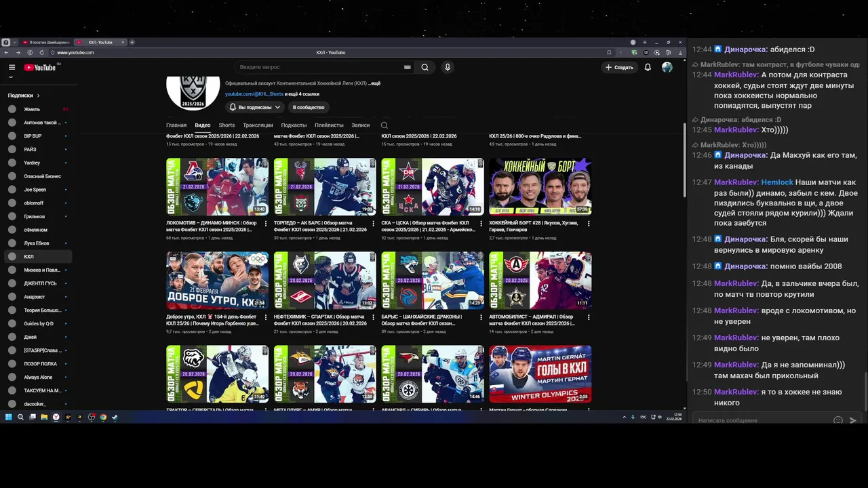Expand channel description via ...ещё

click(374, 83)
